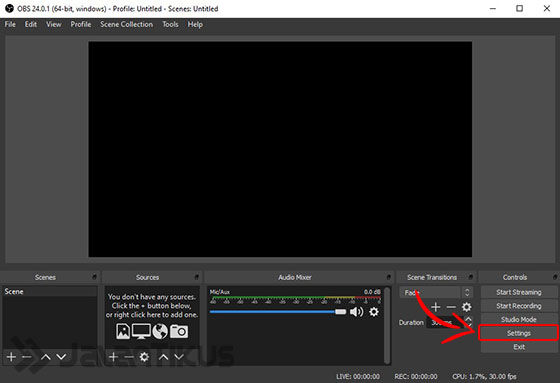Viewport: 560px width, 383px height.
Task: Add a new scene with plus icon
Action: [x=11, y=357]
